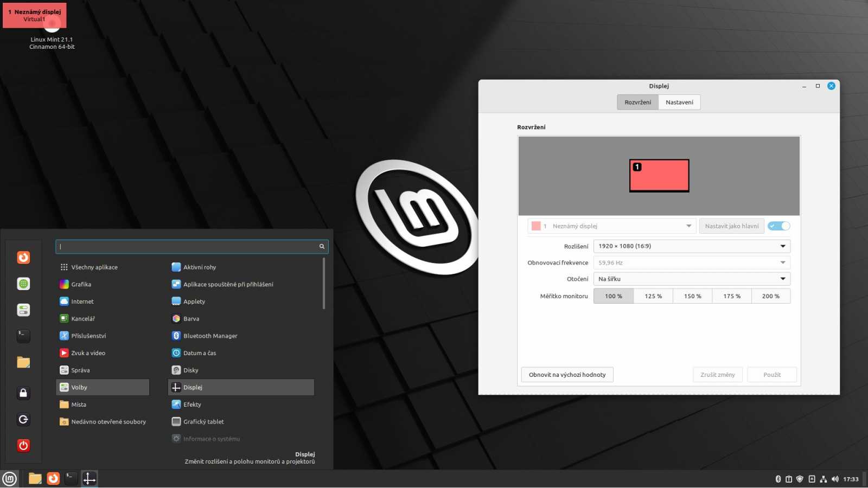Open the Barva color settings entry
The width and height of the screenshot is (868, 488).
[x=241, y=319]
